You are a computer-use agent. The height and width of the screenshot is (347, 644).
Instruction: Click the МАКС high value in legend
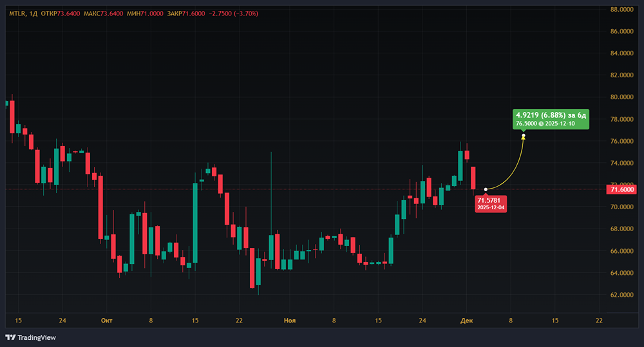point(112,13)
